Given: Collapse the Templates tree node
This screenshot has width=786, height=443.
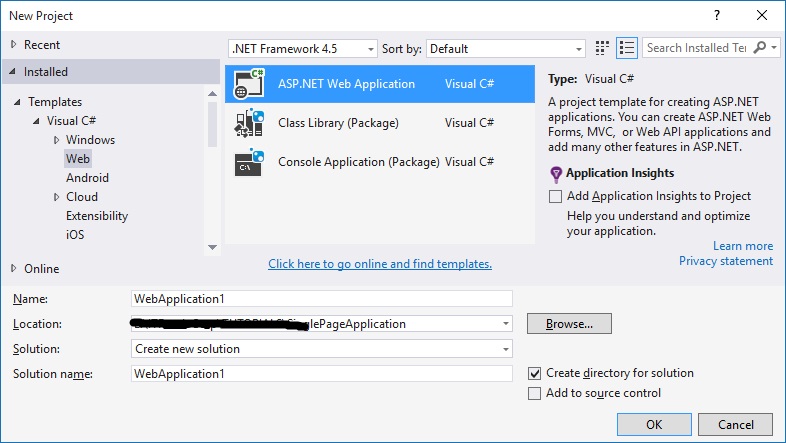Looking at the screenshot, I should click(x=17, y=102).
